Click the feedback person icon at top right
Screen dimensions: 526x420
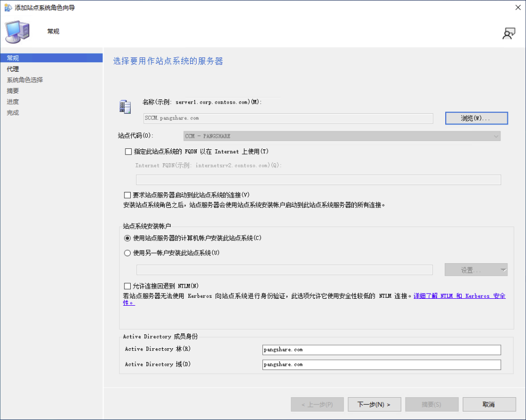(508, 33)
